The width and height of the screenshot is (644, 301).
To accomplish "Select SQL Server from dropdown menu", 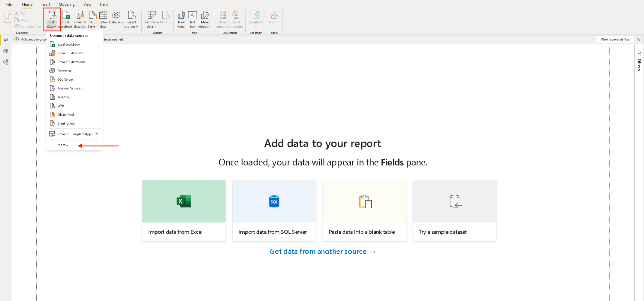I will point(75,79).
